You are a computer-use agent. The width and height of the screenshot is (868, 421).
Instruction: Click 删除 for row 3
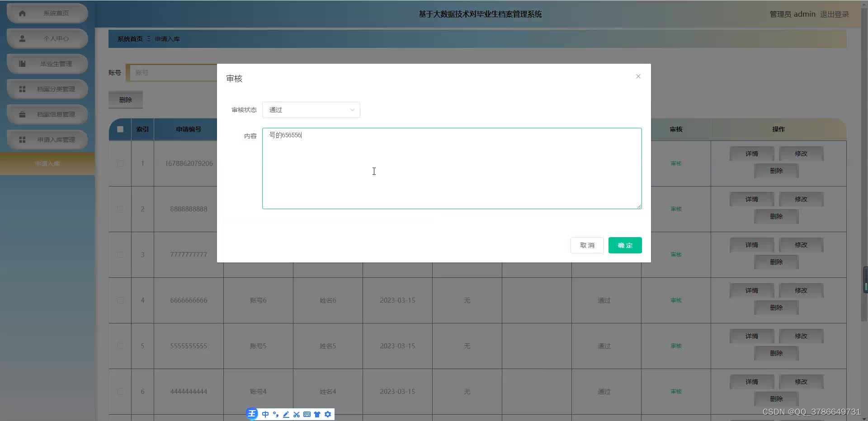coord(776,262)
